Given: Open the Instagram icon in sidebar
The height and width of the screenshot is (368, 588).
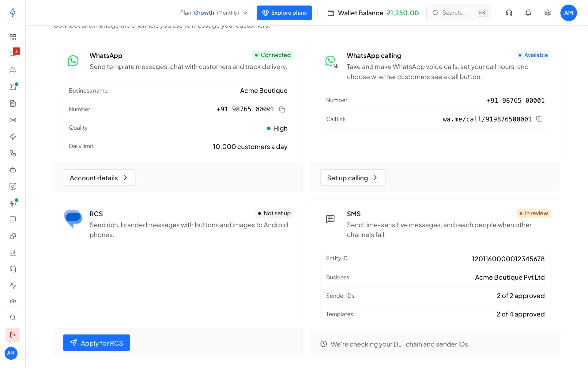Looking at the screenshot, I should 13,186.
